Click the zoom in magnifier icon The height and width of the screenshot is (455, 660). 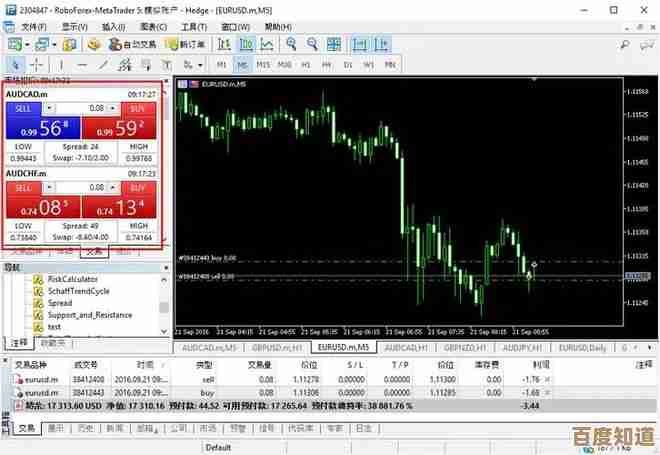pyautogui.click(x=290, y=45)
